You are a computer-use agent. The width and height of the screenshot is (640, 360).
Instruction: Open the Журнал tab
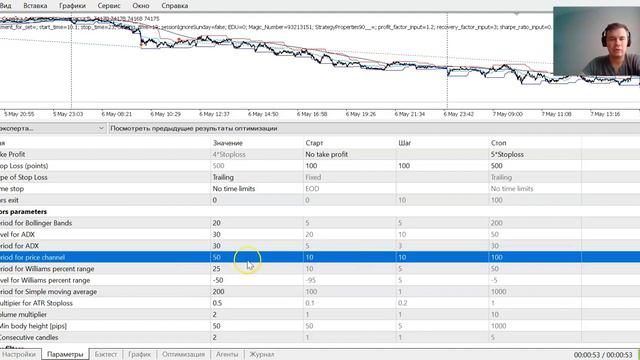[x=262, y=354]
